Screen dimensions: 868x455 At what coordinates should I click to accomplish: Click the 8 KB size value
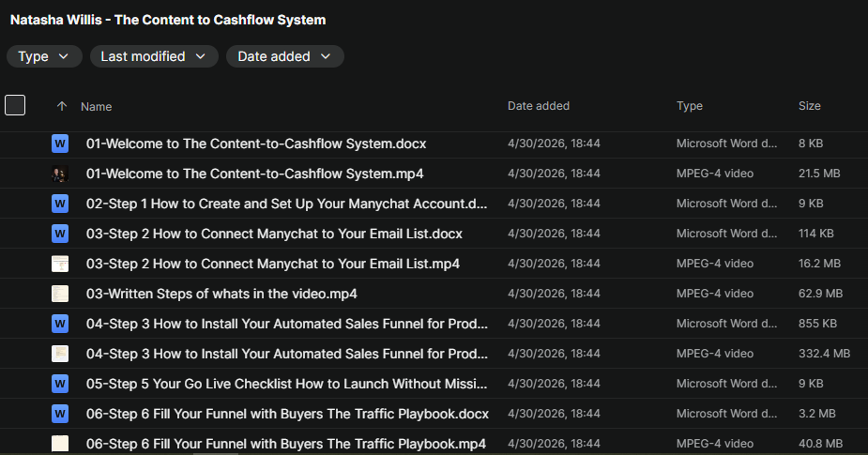[811, 144]
